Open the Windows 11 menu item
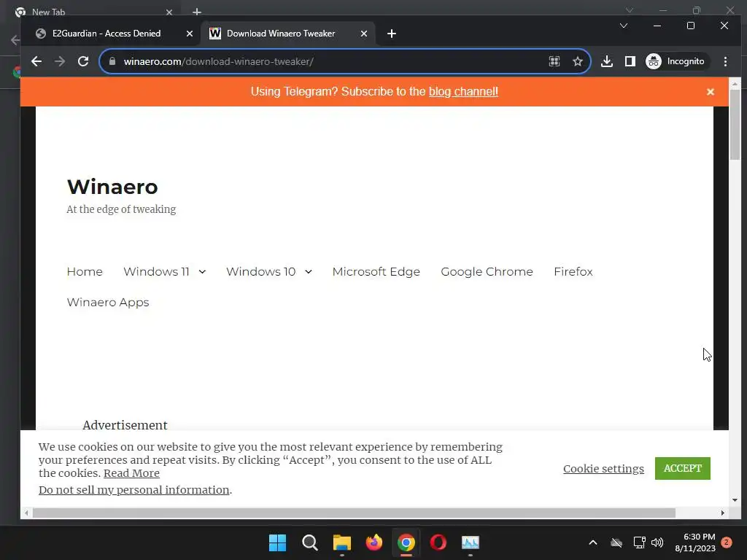 pyautogui.click(x=156, y=271)
